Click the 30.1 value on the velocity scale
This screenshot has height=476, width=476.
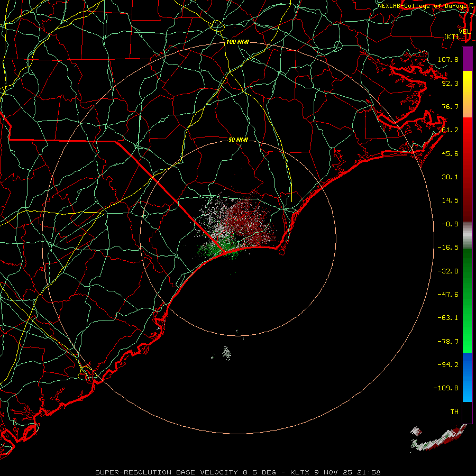[450, 177]
